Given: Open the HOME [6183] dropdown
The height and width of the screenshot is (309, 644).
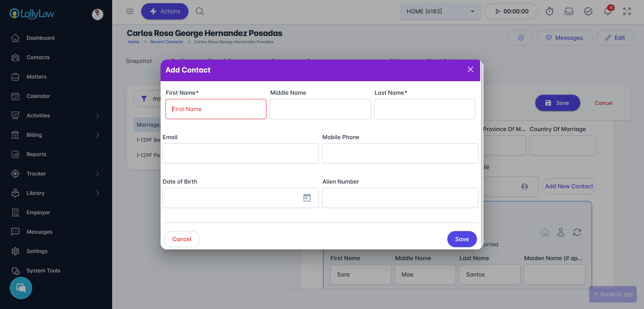Looking at the screenshot, I should click(440, 11).
